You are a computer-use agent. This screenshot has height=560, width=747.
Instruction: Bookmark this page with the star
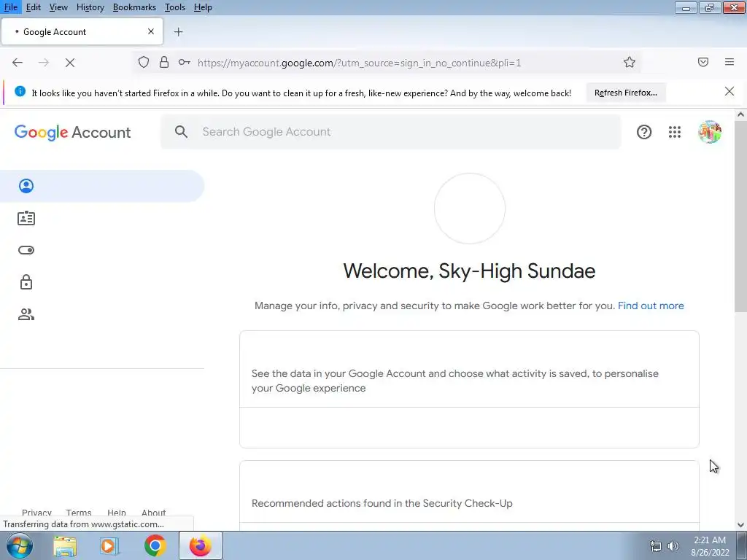pos(630,63)
